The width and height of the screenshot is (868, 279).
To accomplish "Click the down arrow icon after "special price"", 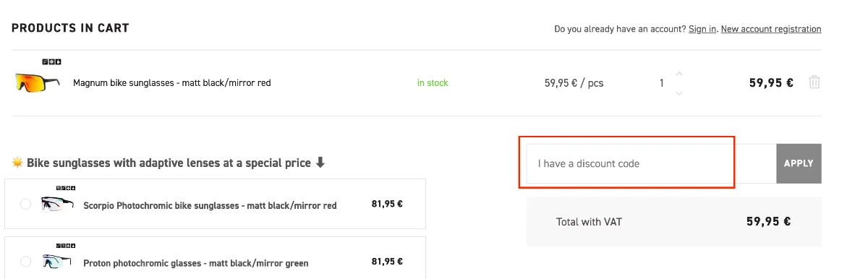I will 320,163.
